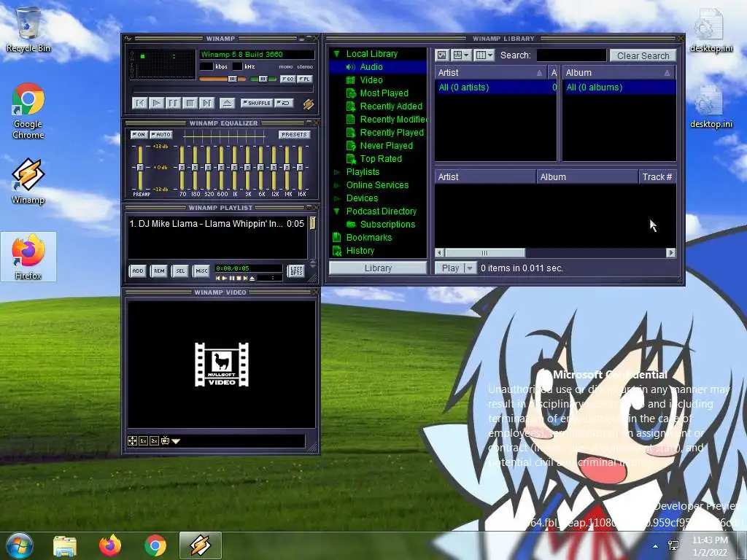
Task: Toggle Repeat mode button
Action: 285,103
